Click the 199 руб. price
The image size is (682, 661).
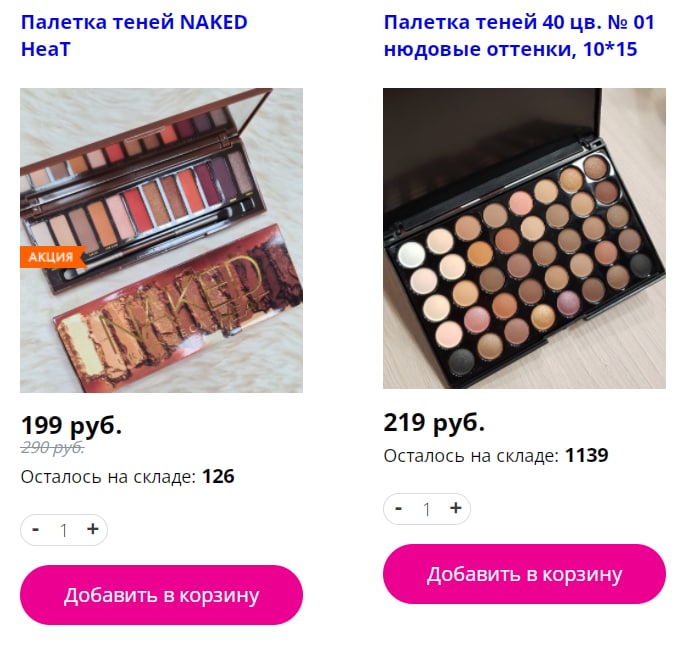tap(71, 425)
